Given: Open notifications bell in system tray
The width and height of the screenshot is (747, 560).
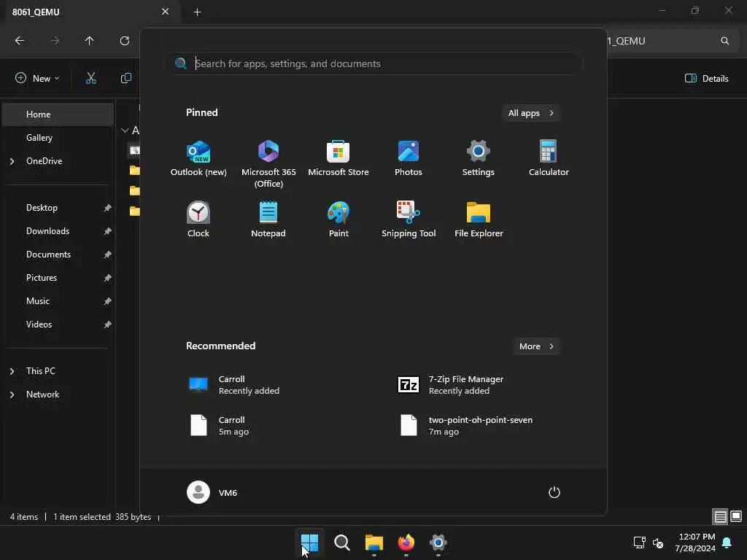Looking at the screenshot, I should (727, 542).
